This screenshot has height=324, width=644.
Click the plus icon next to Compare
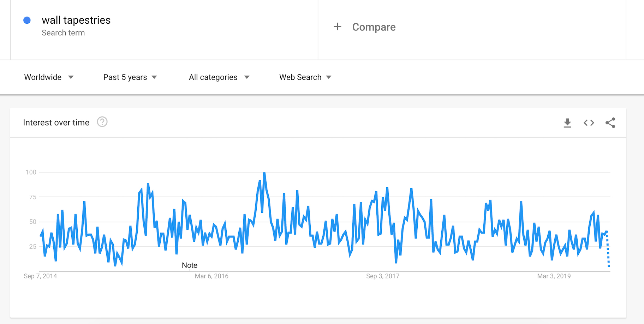click(x=338, y=26)
